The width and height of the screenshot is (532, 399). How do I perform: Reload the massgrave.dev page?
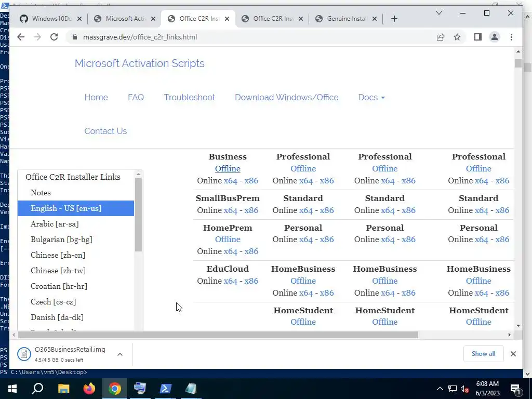point(54,37)
